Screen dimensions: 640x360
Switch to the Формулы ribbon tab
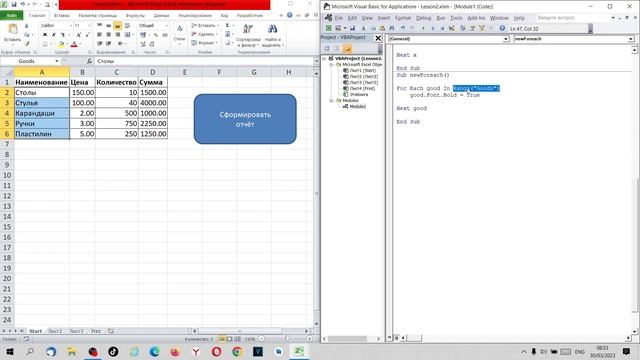[135, 16]
